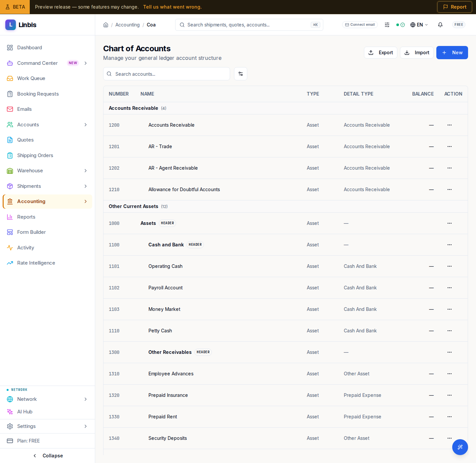
Task: Open actions menu for Prepaid Rent row
Action: click(450, 417)
